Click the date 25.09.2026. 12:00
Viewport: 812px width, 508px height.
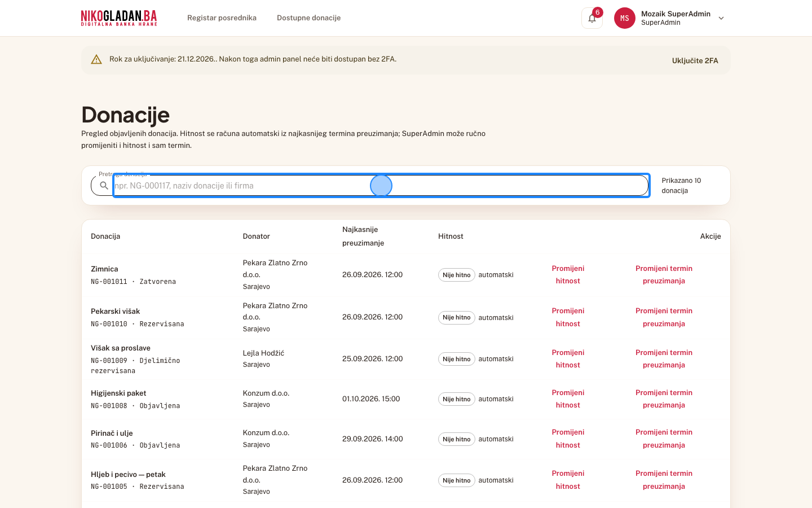coord(372,359)
